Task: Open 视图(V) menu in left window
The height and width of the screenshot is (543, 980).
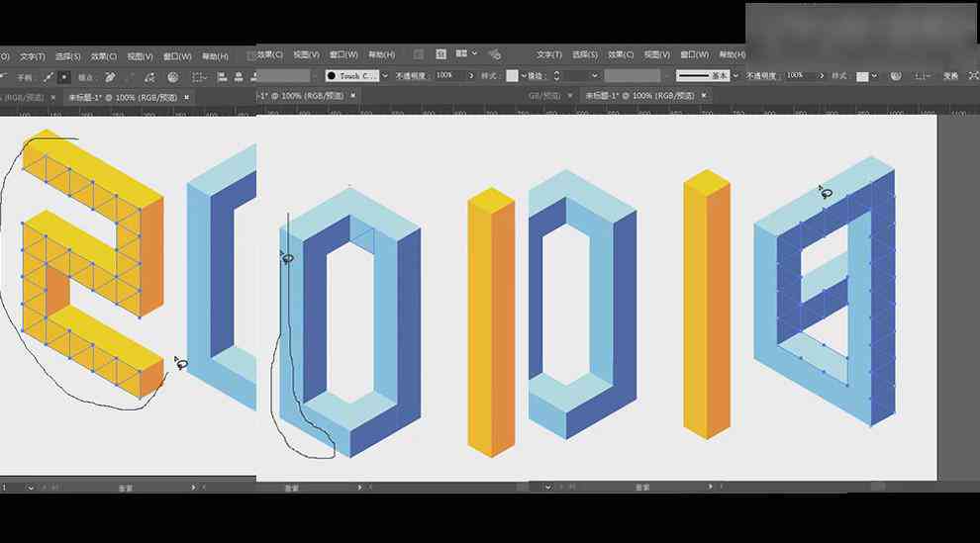Action: pyautogui.click(x=140, y=56)
